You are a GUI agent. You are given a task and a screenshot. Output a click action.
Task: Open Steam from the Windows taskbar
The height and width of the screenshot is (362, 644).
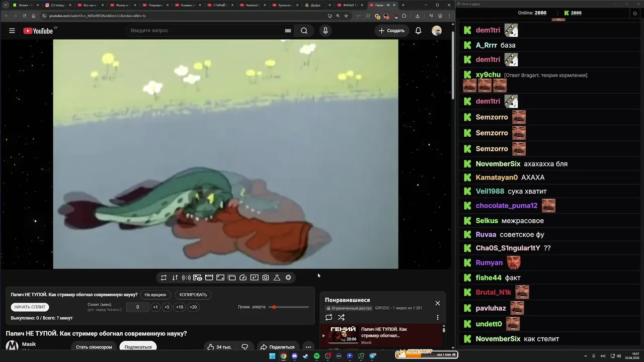[305, 356]
